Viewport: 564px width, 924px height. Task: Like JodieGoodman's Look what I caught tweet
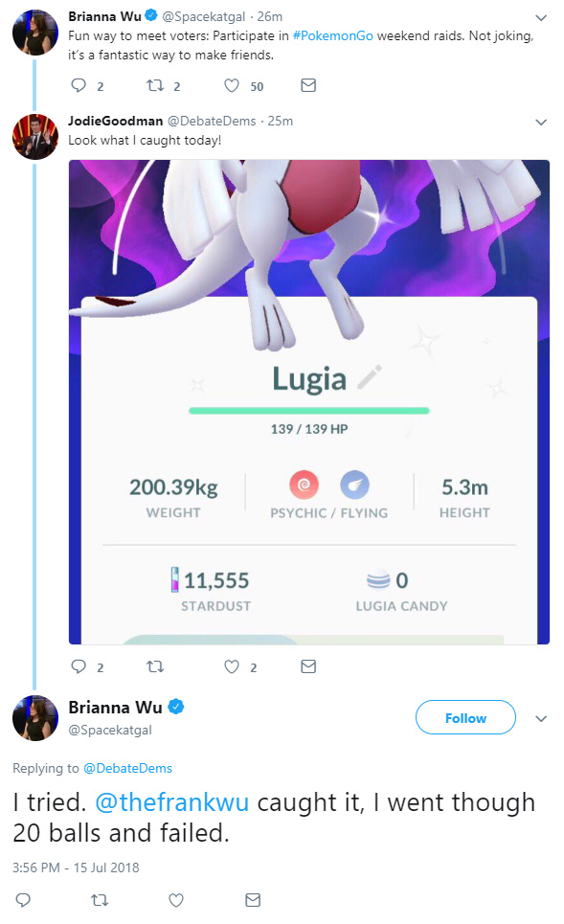tap(232, 666)
